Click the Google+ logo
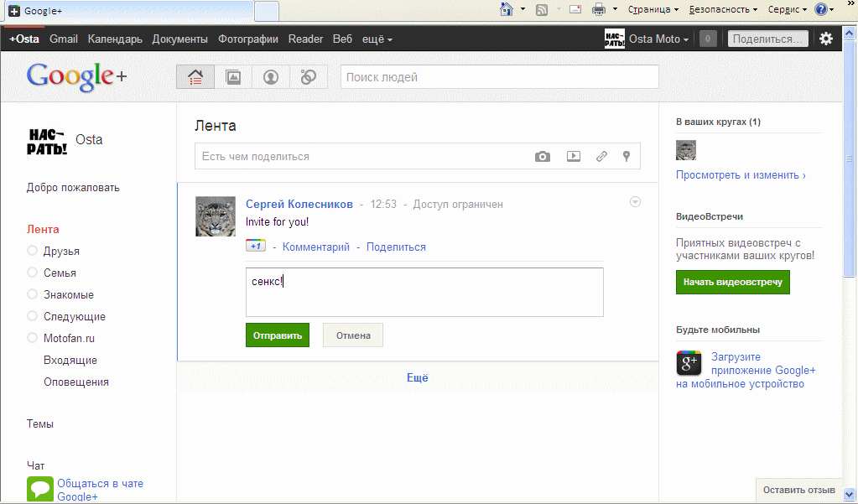The width and height of the screenshot is (858, 504). pyautogui.click(x=76, y=76)
